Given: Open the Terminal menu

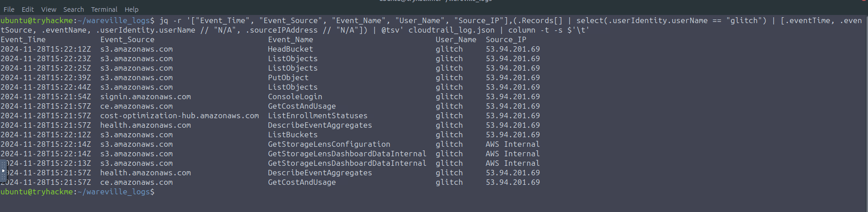Looking at the screenshot, I should point(104,9).
